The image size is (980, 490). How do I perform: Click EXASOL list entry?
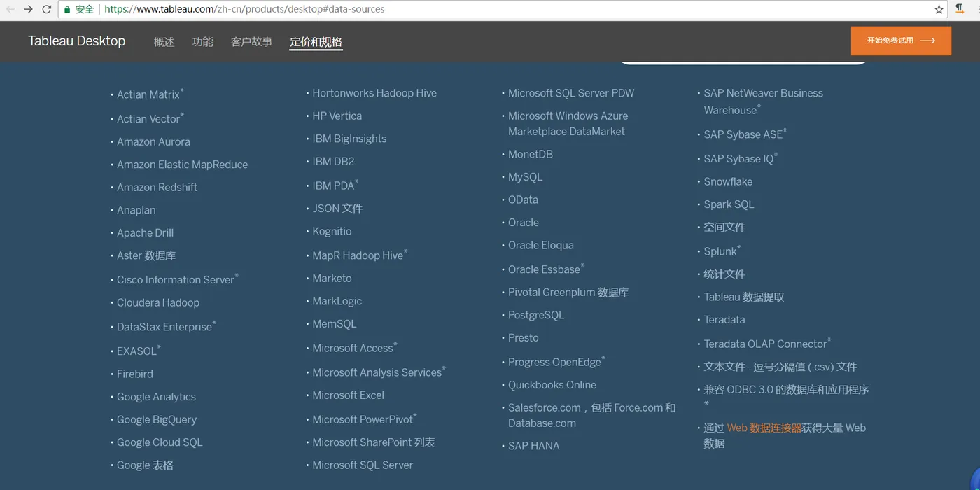pyautogui.click(x=139, y=350)
